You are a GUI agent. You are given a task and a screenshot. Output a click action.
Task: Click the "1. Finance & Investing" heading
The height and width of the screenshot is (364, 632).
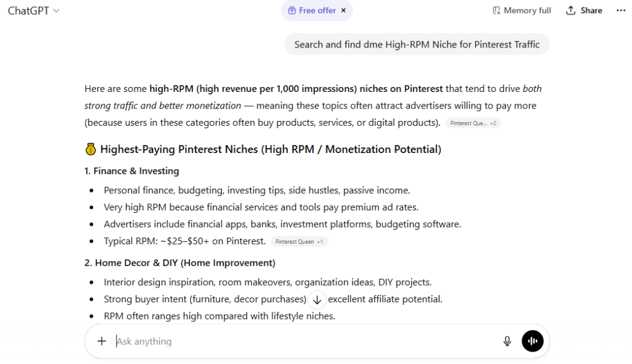(x=131, y=171)
